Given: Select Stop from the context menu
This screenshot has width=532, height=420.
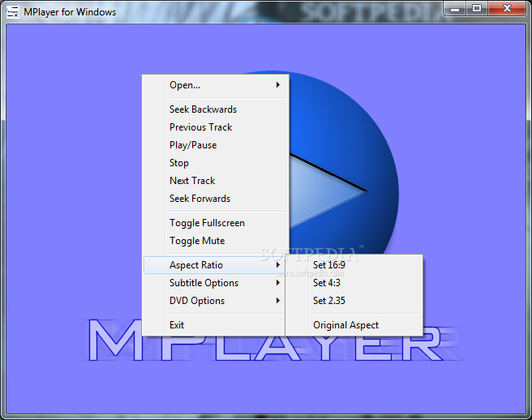Looking at the screenshot, I should point(216,163).
